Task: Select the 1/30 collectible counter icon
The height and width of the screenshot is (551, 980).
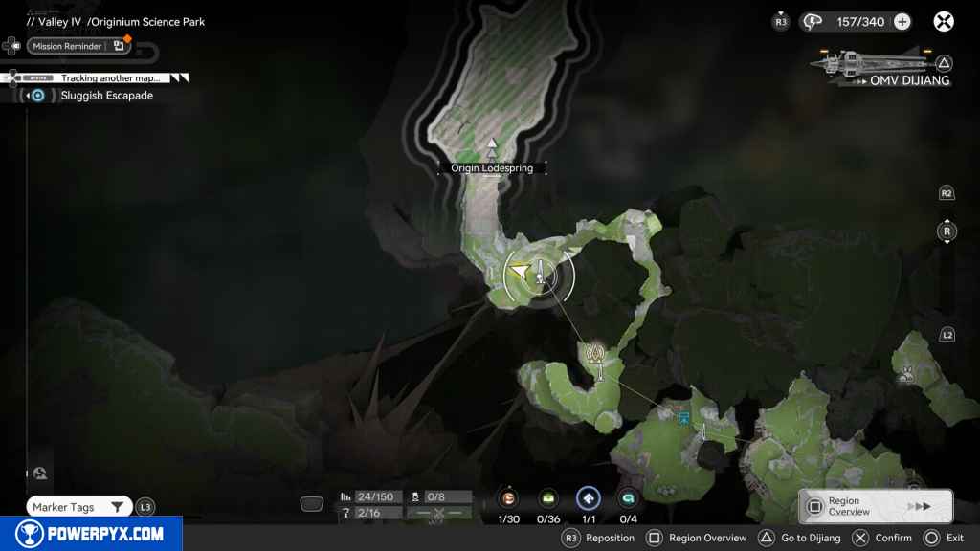Action: pyautogui.click(x=508, y=498)
